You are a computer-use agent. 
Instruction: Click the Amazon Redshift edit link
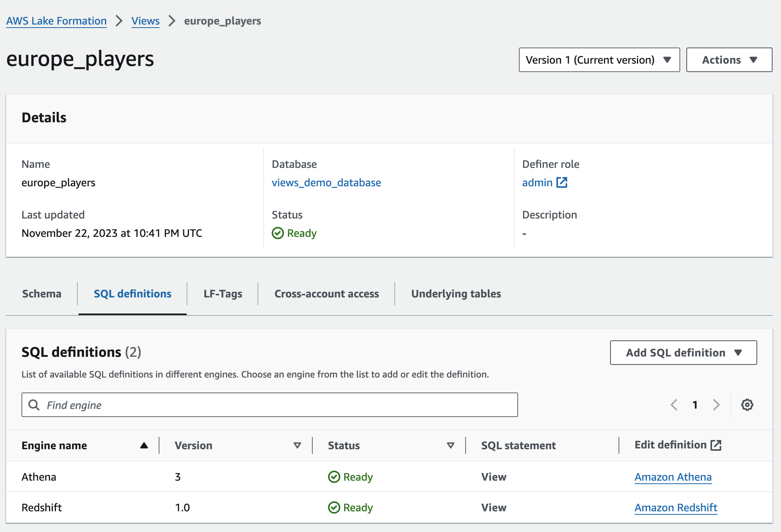tap(676, 507)
